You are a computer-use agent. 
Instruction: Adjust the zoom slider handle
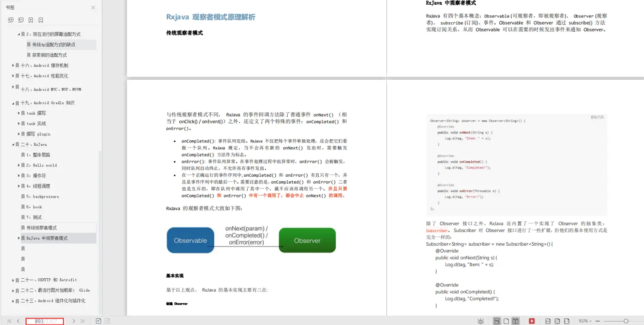[x=626, y=321]
